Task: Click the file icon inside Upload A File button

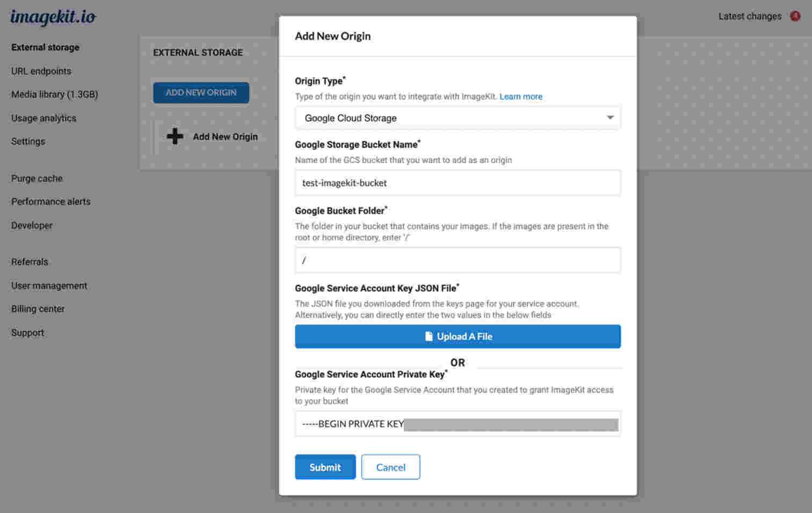Action: [428, 336]
